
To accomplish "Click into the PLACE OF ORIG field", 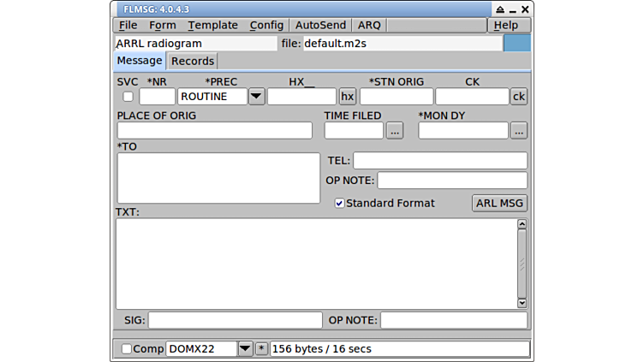I will coord(215,131).
